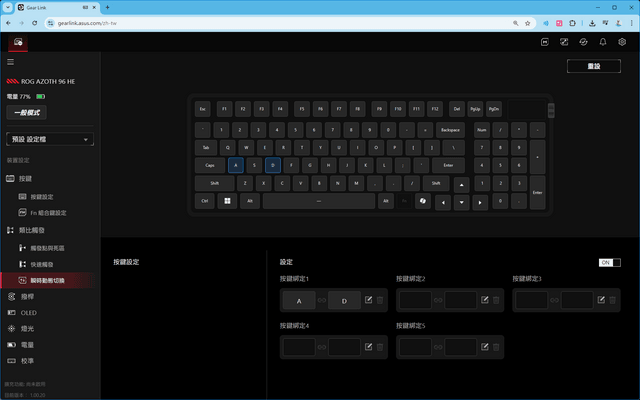Open Fn 組合鍵設定 in the sidebar
This screenshot has width=640, height=400.
[x=48, y=213]
